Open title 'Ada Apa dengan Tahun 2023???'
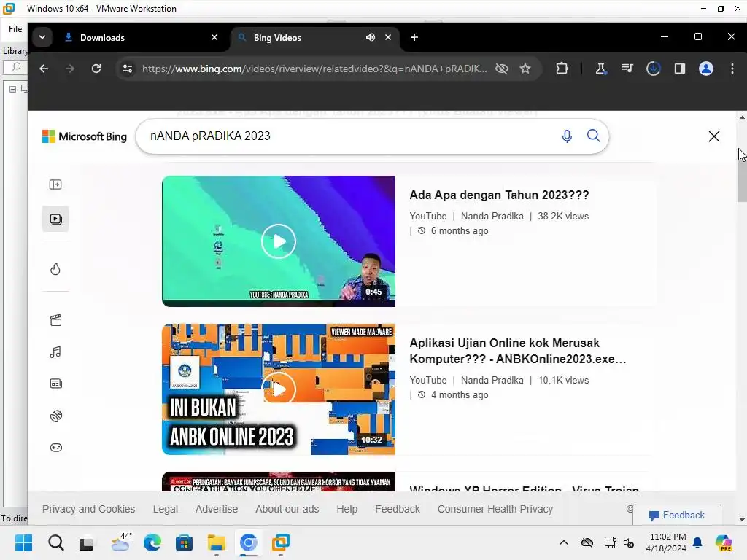Viewport: 747px width, 560px height. 499,195
